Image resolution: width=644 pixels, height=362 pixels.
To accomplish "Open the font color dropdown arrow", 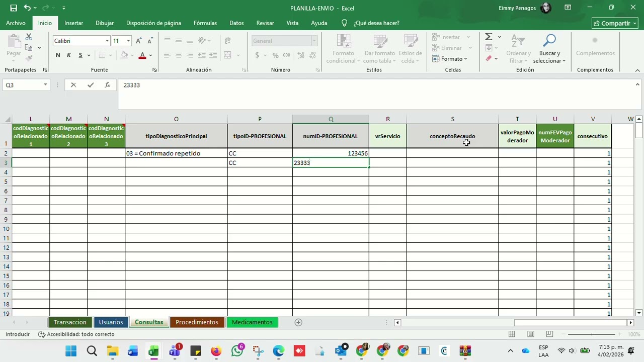I will [x=150, y=55].
